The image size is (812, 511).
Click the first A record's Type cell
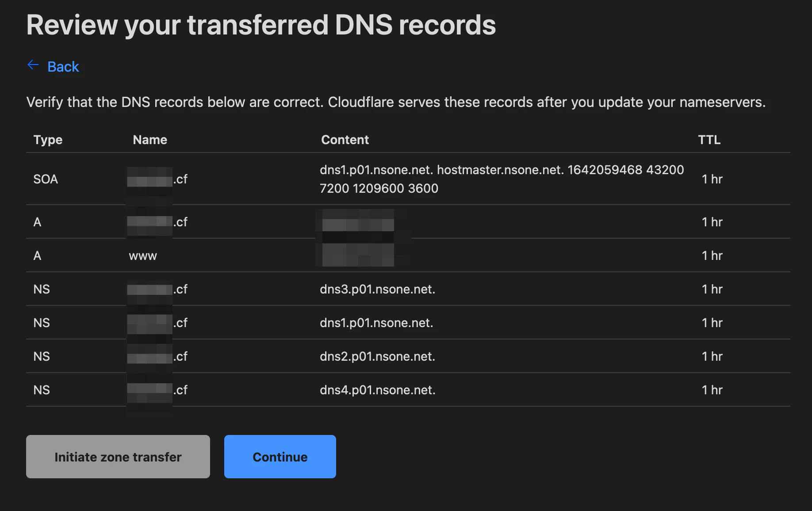pyautogui.click(x=37, y=222)
